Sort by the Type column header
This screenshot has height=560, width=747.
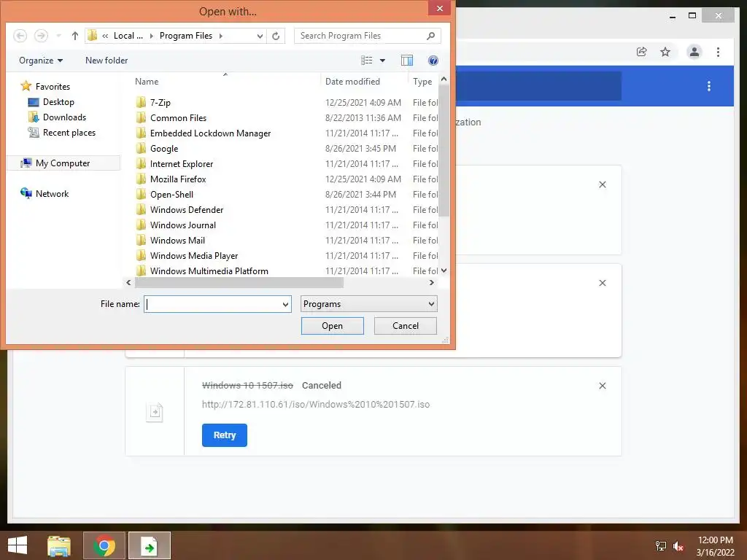click(x=422, y=82)
